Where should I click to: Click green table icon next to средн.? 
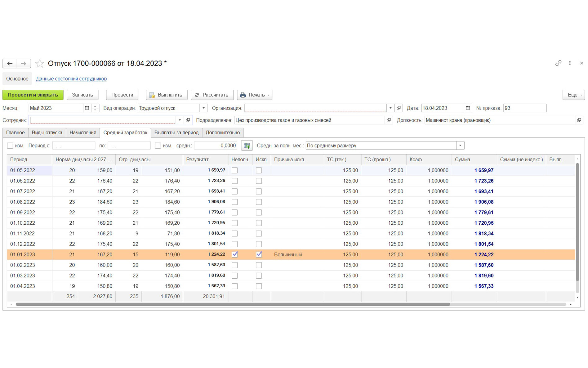pos(247,146)
